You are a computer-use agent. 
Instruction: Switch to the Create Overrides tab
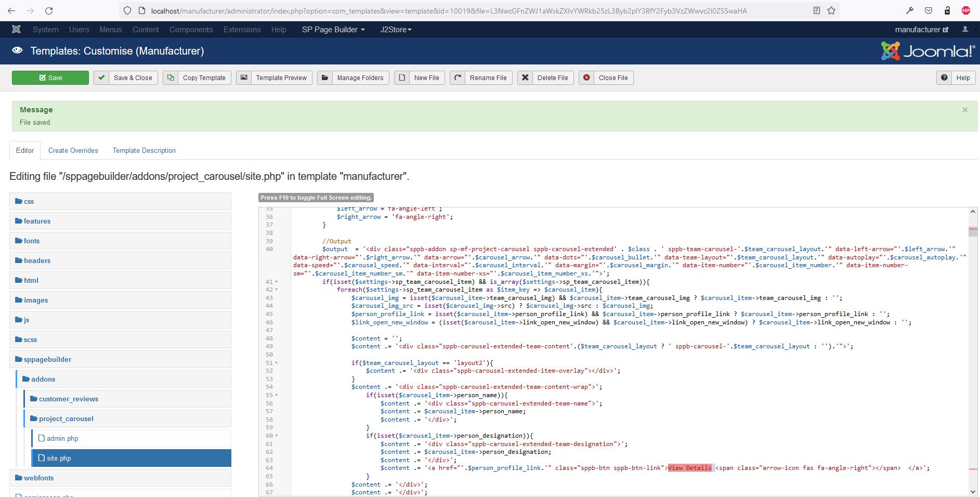[73, 150]
